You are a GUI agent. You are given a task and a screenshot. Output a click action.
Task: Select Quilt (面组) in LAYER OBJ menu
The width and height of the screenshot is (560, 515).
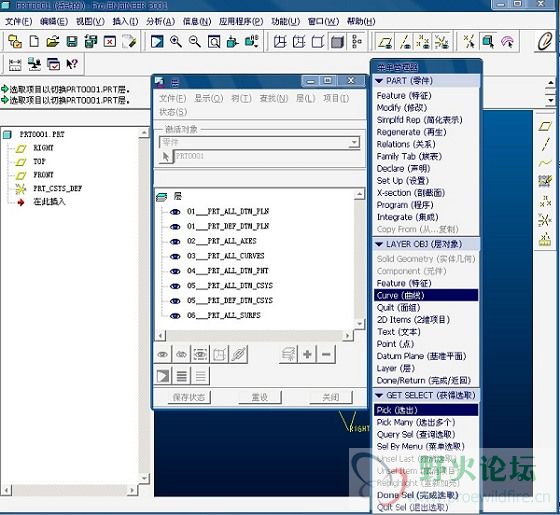point(399,308)
